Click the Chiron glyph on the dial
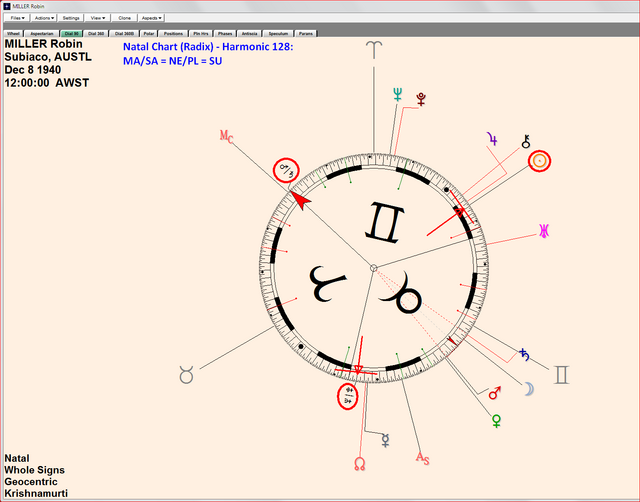Image resolution: width=640 pixels, height=502 pixels. point(526,141)
